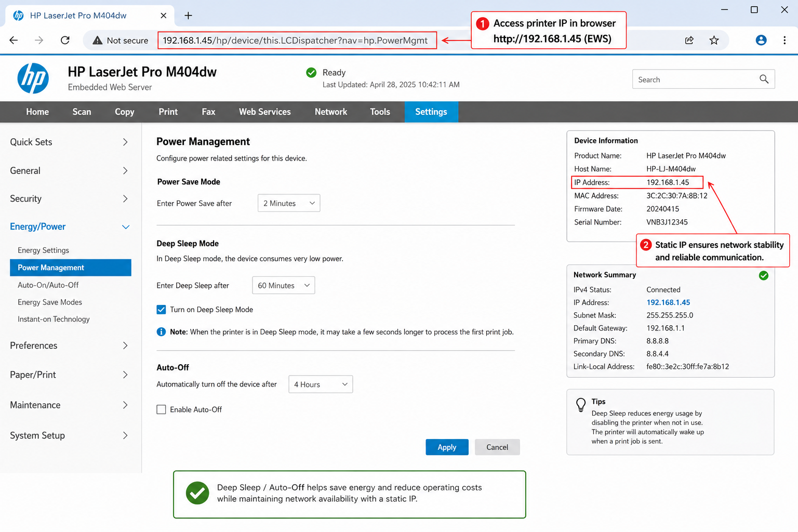
Task: Open the Tools tab
Action: [x=380, y=112]
